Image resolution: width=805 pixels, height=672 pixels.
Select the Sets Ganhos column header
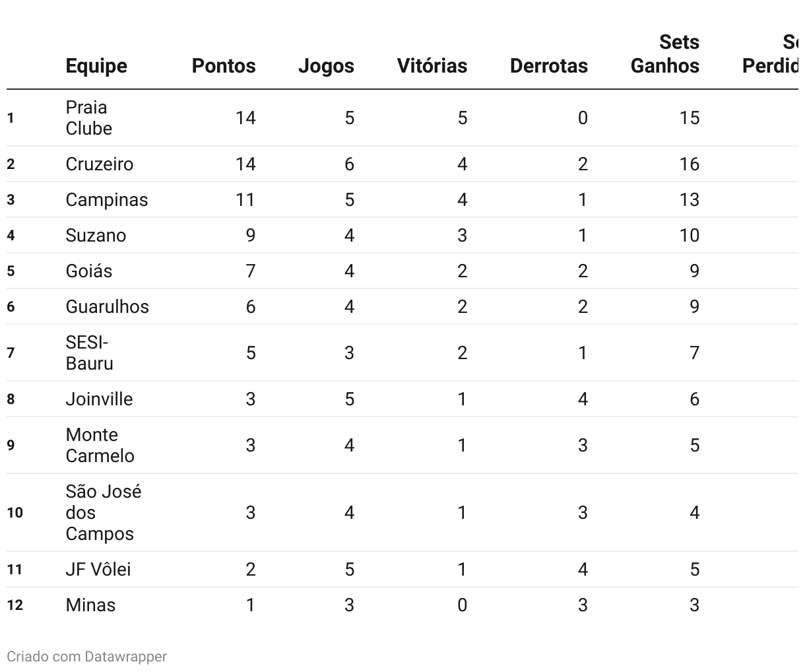tap(665, 54)
